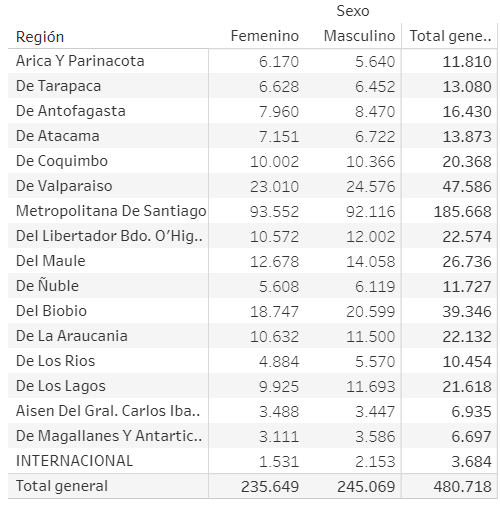Click the Del Maule region label
The image size is (500, 507).
[x=51, y=261]
